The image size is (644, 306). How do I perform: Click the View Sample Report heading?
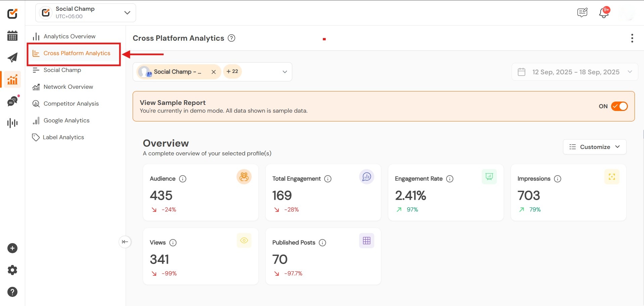[x=173, y=103]
